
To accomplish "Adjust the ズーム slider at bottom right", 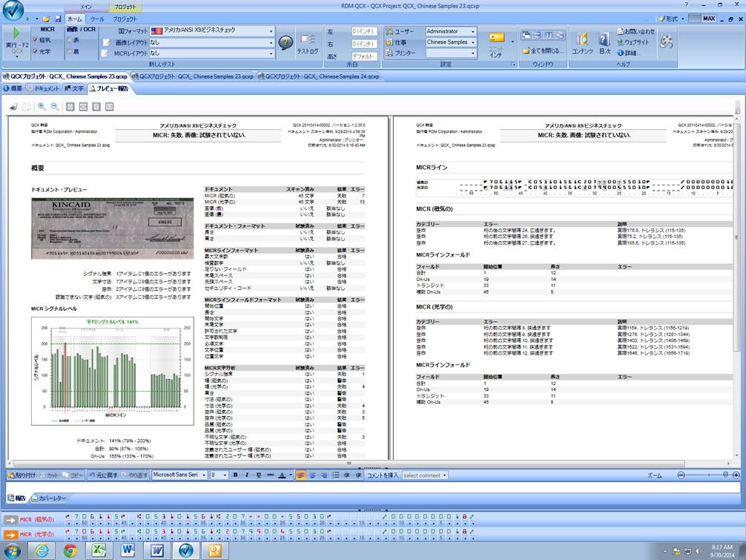I will 725,475.
